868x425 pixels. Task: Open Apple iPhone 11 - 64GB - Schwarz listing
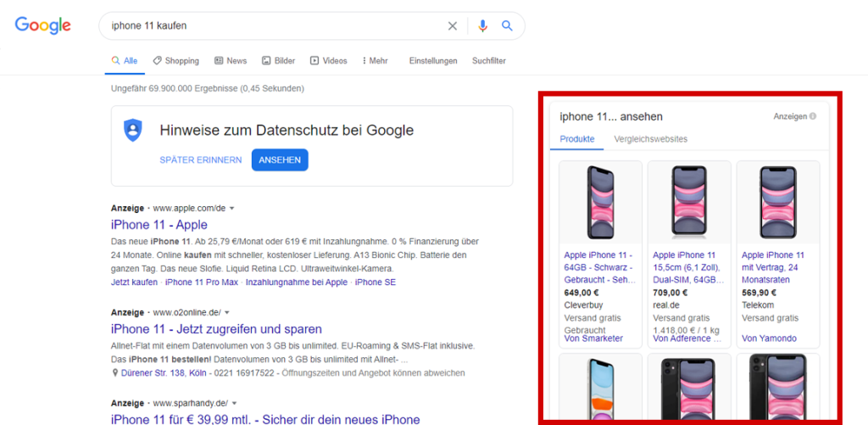coord(599,267)
